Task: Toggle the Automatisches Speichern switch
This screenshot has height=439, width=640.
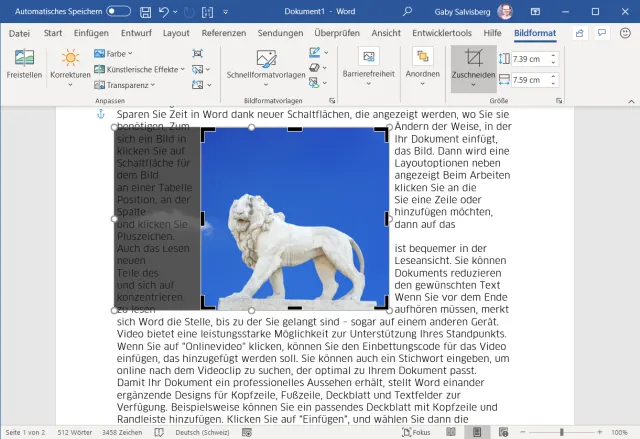Action: point(118,11)
